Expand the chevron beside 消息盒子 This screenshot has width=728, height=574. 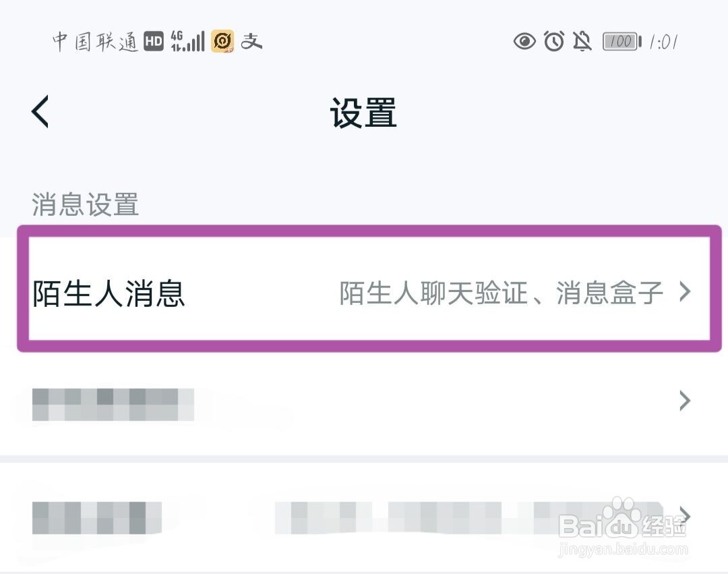click(x=686, y=292)
